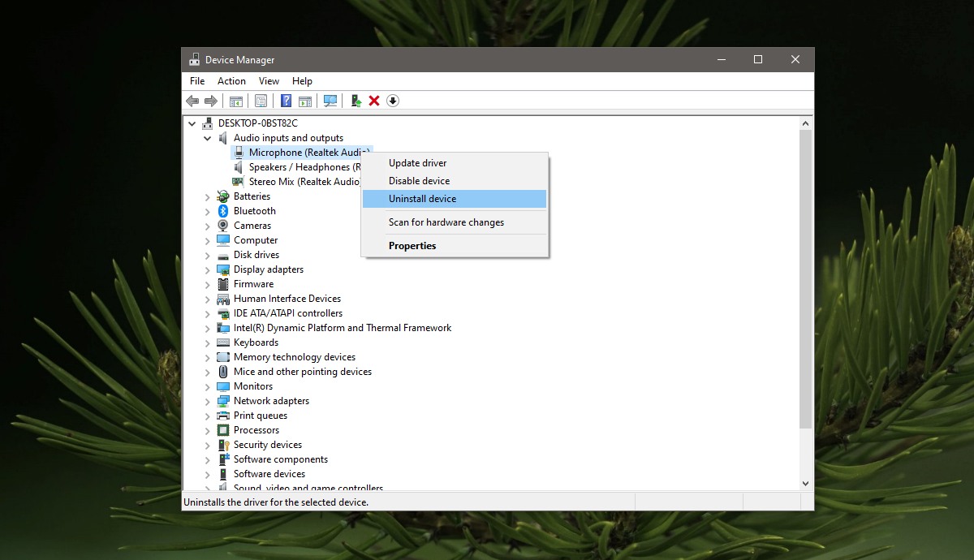This screenshot has width=974, height=560.
Task: Click the blue Help question mark icon
Action: [x=286, y=101]
